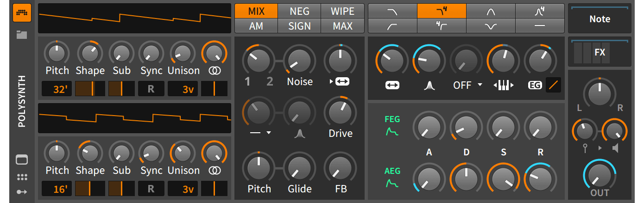Click the modulation routing arrow icon

pyautogui.click(x=22, y=192)
